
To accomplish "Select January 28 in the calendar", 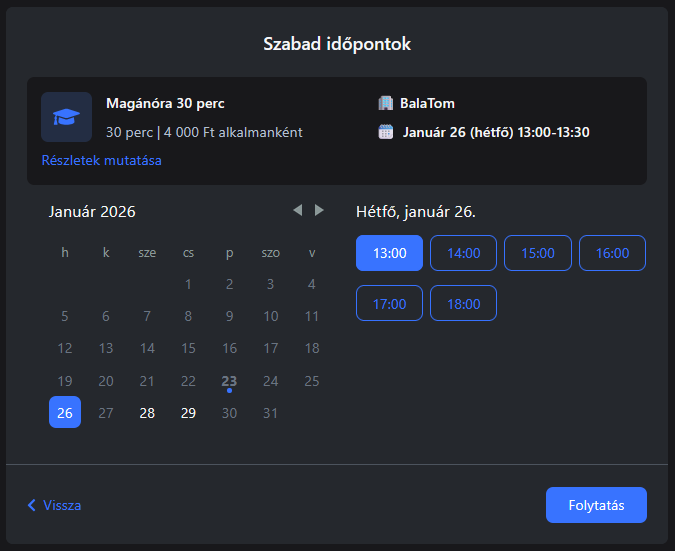I will tap(147, 413).
